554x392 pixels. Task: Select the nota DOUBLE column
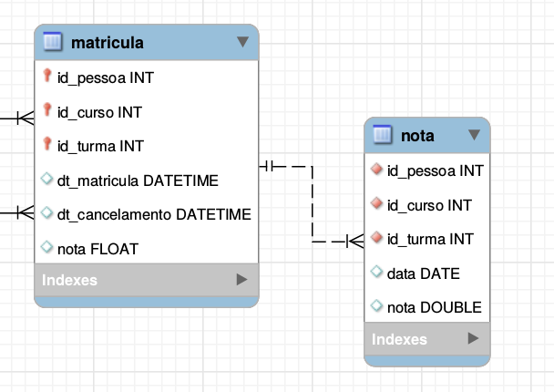(435, 306)
